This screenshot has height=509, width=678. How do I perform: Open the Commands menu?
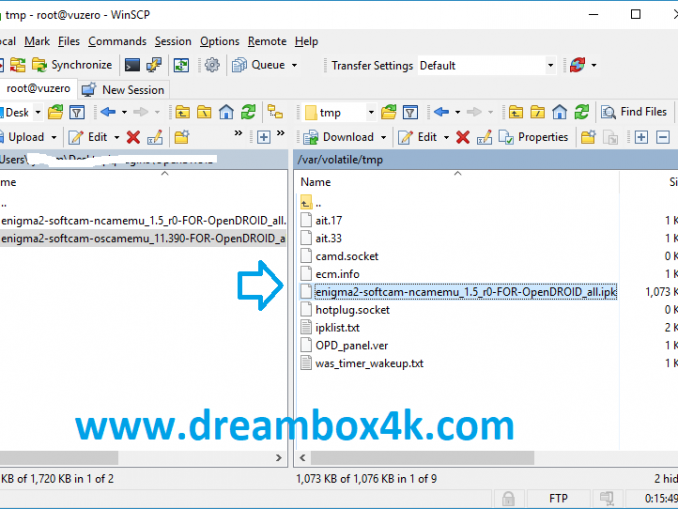(x=117, y=42)
